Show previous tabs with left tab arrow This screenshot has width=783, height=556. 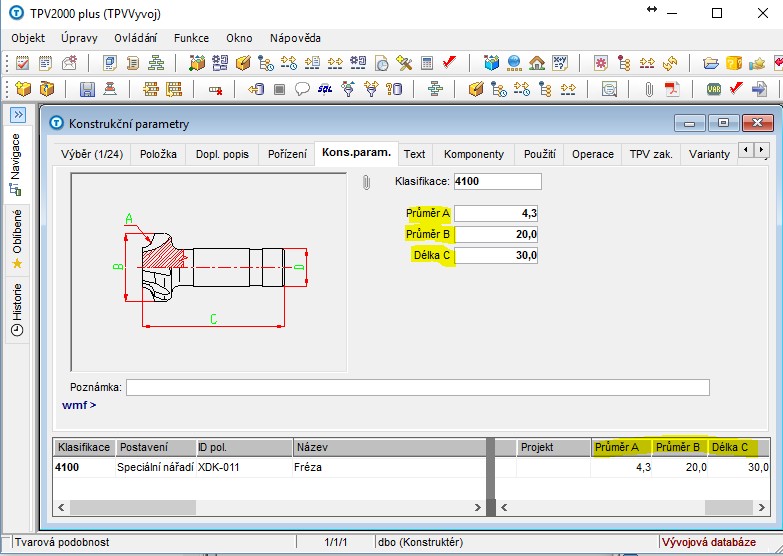(746, 149)
